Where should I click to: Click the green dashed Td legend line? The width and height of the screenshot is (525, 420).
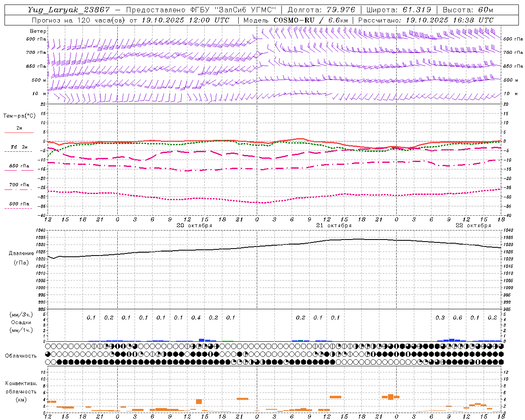point(18,152)
